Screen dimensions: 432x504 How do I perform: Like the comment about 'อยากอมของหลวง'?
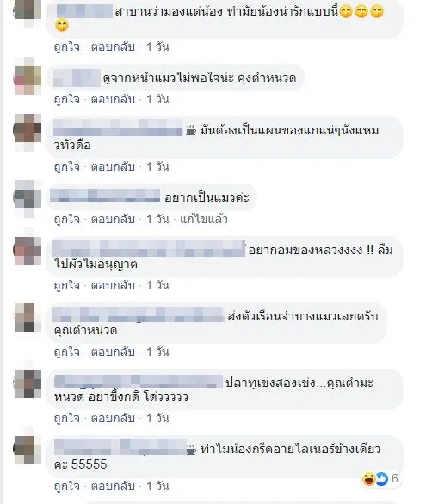pos(67,285)
